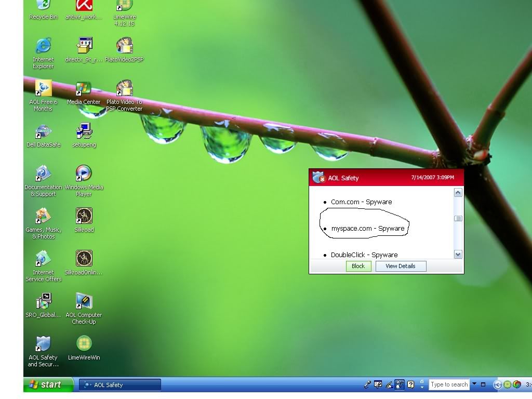
Task: Select the Games, Music, & Photos shortcut
Action: pyautogui.click(x=44, y=216)
